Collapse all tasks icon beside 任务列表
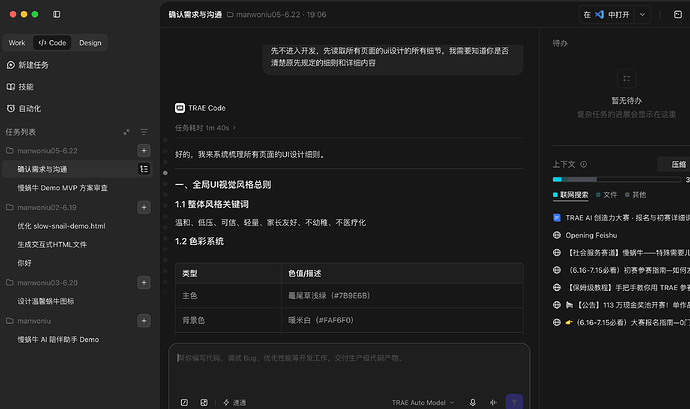The width and height of the screenshot is (690, 409). click(126, 132)
